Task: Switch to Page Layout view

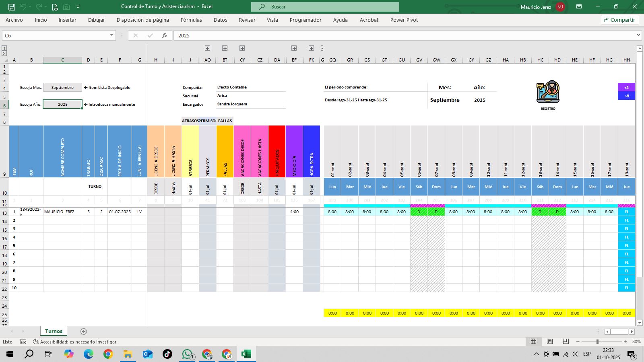Action: point(549,341)
